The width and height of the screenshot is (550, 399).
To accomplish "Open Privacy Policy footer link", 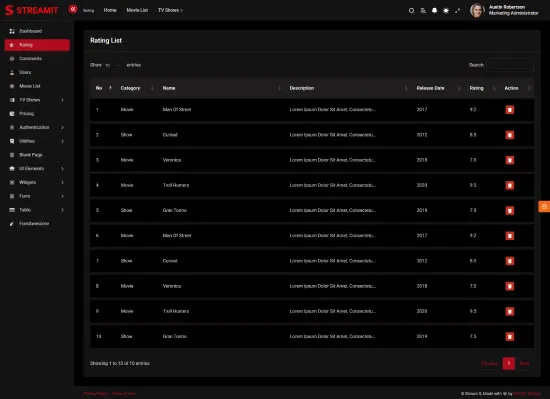I will point(96,394).
